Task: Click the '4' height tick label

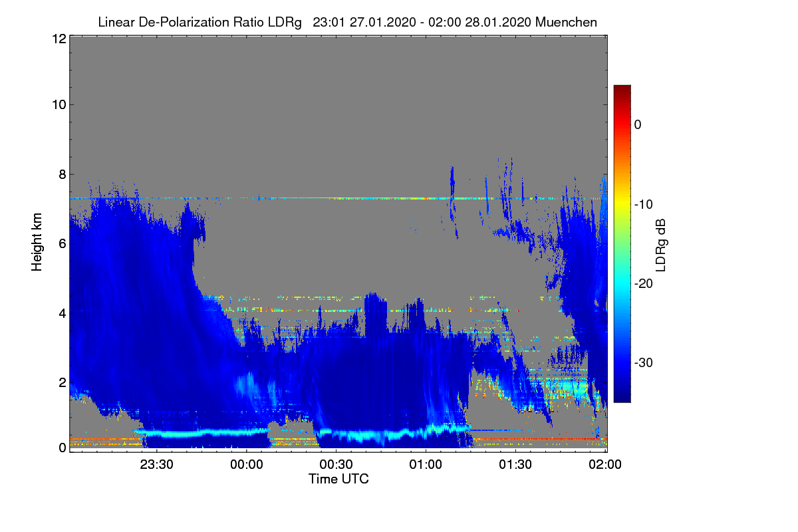Action: pos(62,313)
